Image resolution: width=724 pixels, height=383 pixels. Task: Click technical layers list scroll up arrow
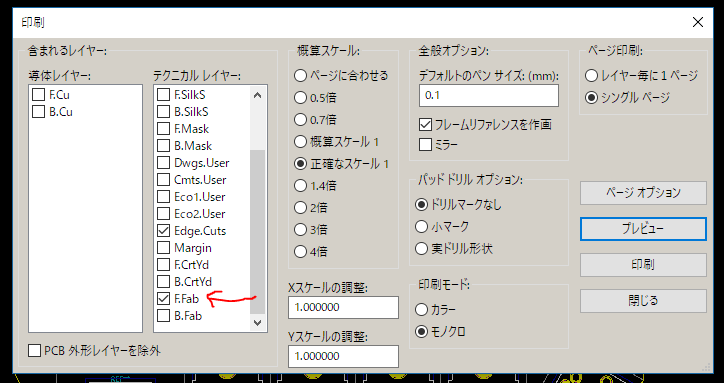tap(258, 96)
